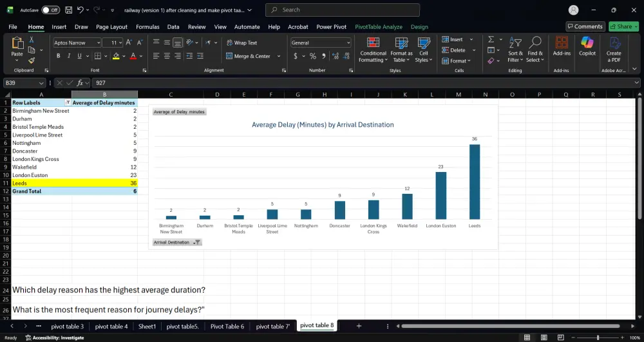Expand the Name Box dropdown next to B39

tap(41, 83)
